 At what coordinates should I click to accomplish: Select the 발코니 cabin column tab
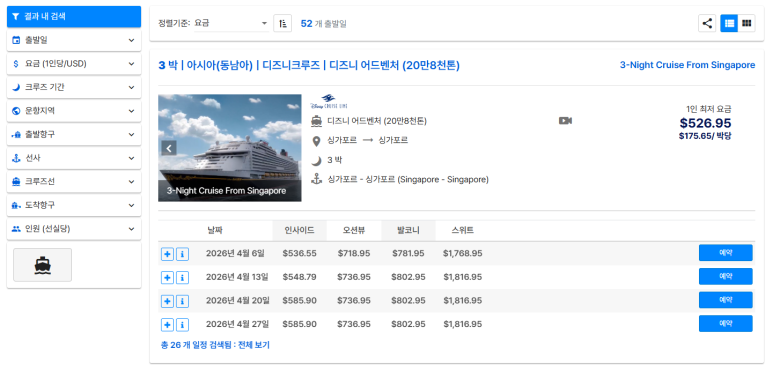click(x=408, y=230)
